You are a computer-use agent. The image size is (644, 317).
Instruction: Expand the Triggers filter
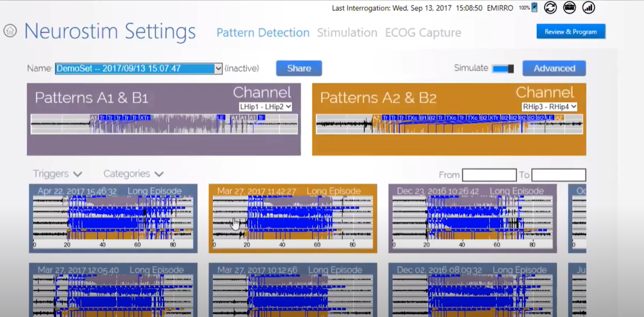[x=57, y=174]
